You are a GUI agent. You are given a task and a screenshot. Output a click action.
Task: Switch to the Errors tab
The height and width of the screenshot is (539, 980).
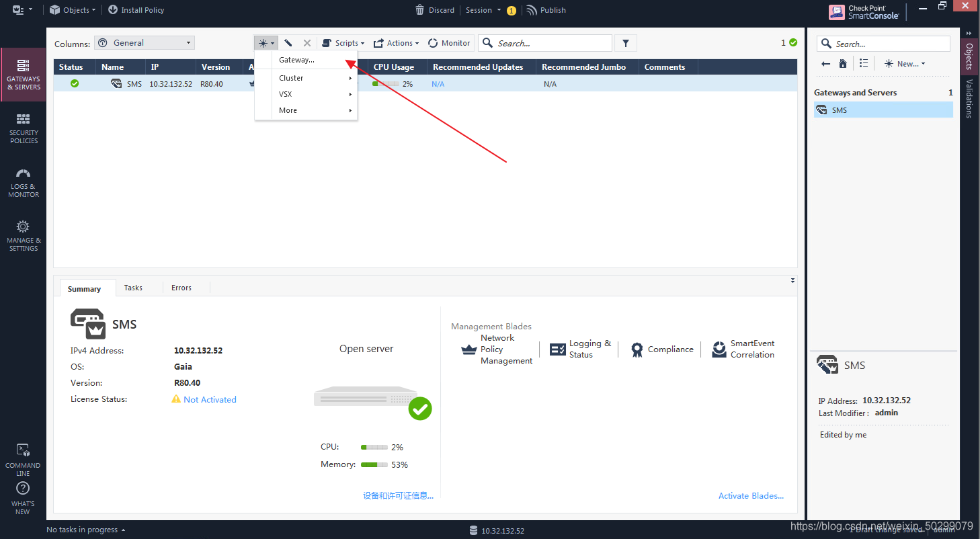point(181,288)
